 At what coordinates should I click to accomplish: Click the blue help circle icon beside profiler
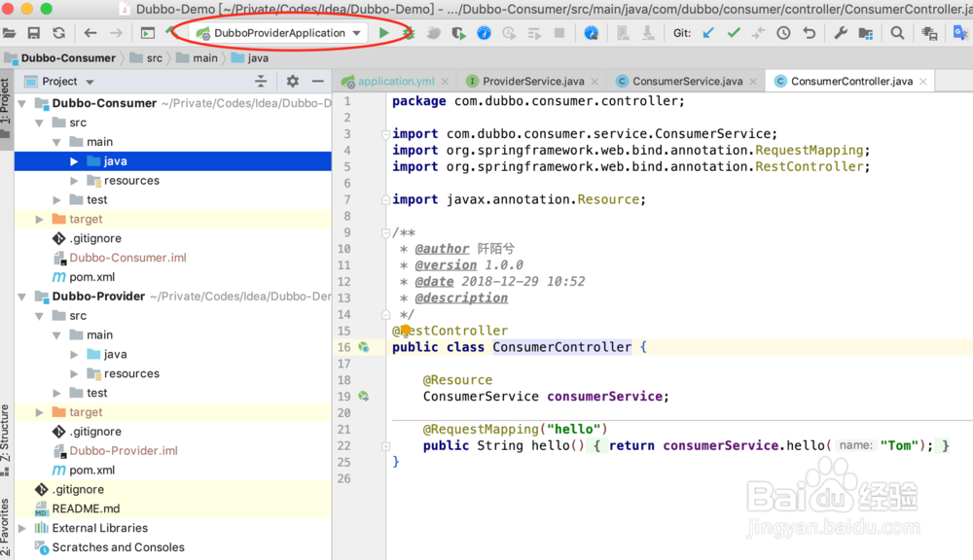[484, 33]
